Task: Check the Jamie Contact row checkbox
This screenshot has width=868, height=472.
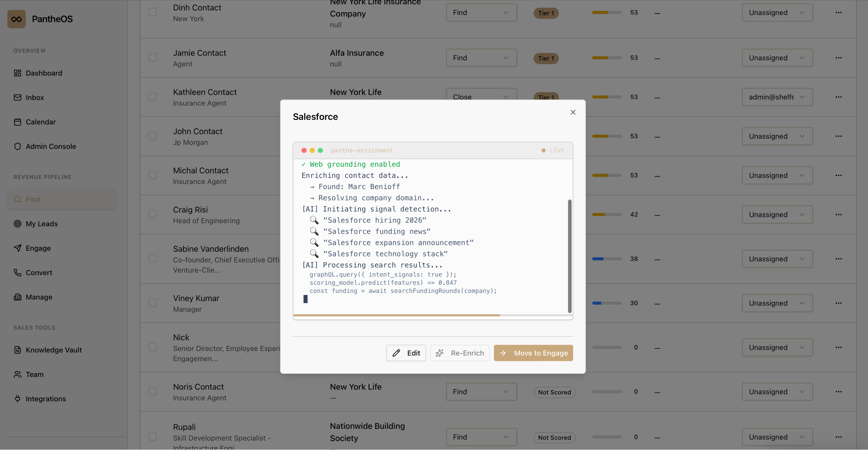Action: tap(153, 58)
